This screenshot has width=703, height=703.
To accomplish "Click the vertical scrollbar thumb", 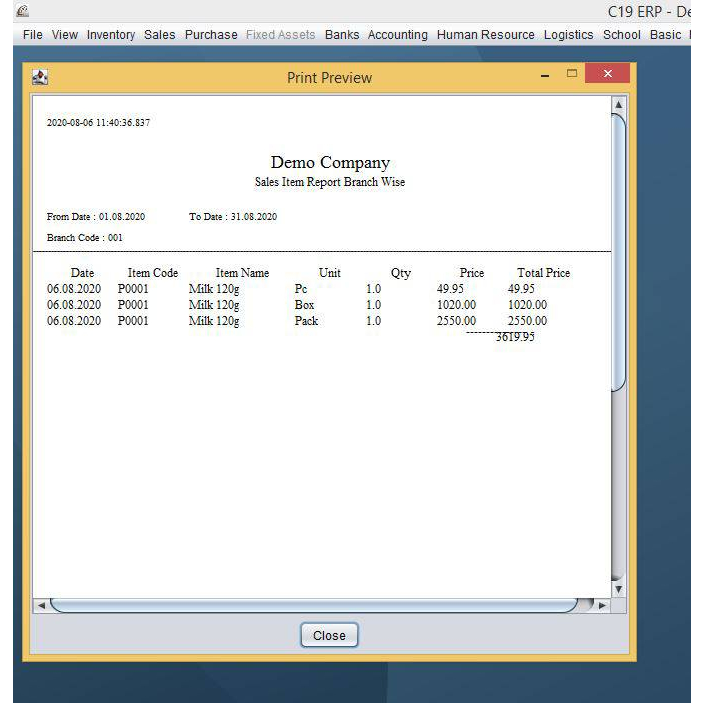I will [618, 250].
